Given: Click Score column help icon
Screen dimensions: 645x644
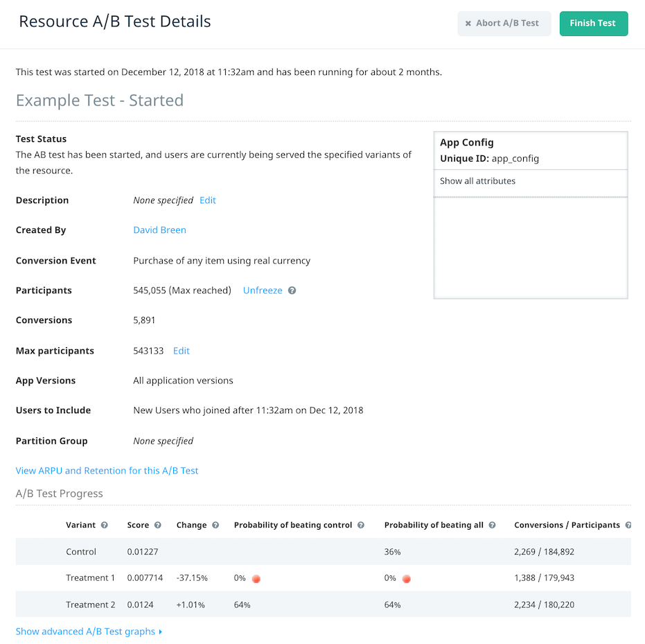Looking at the screenshot, I should coord(157,525).
